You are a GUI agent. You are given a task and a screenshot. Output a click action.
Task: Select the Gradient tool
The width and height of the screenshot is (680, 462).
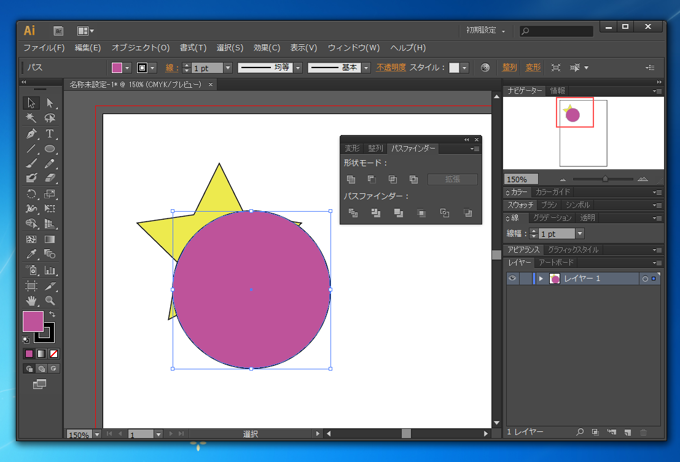50,239
